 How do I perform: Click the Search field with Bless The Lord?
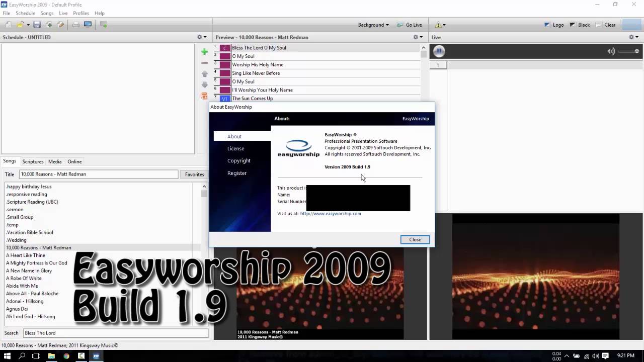(x=116, y=333)
